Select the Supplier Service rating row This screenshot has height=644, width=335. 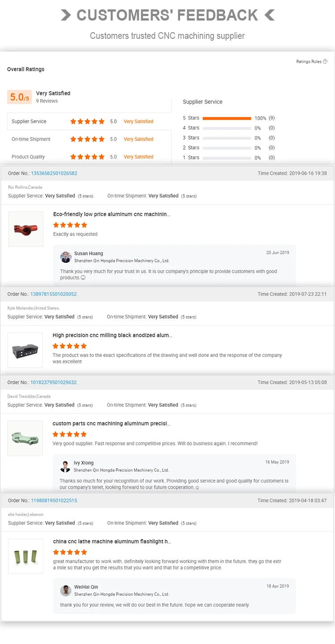click(x=89, y=121)
